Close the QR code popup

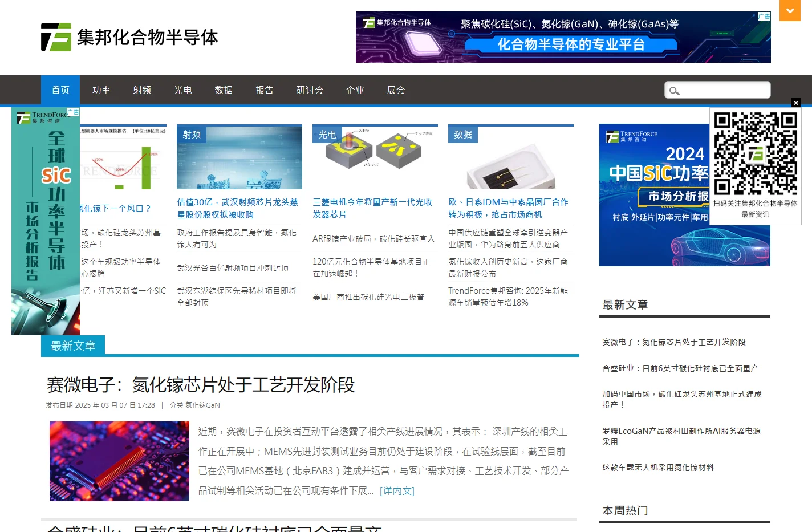tap(796, 103)
